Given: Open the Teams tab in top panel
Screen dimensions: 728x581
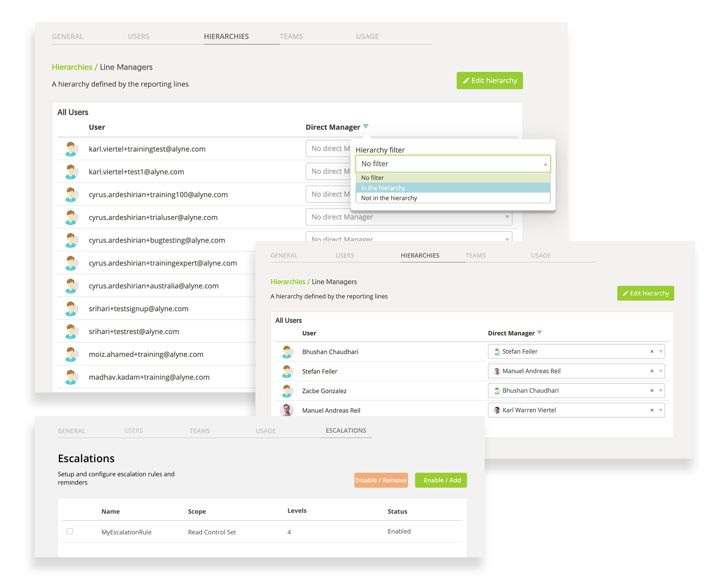Looking at the screenshot, I should [x=291, y=36].
